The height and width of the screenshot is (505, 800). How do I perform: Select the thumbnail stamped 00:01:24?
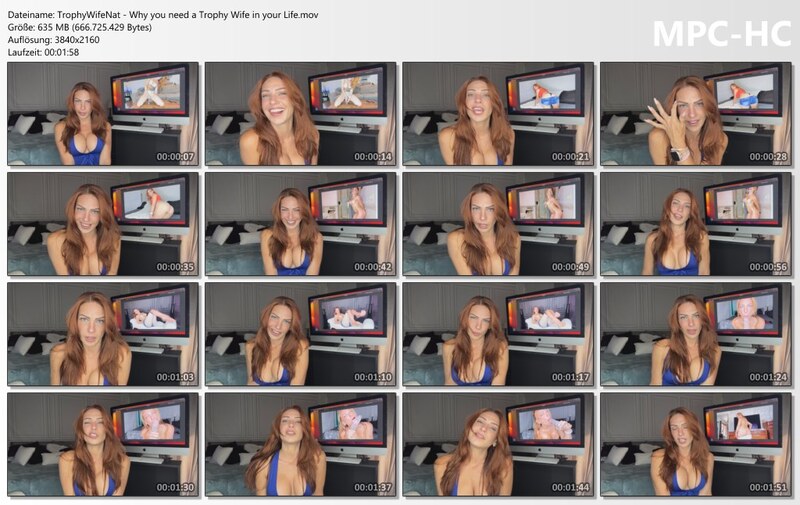click(x=696, y=335)
